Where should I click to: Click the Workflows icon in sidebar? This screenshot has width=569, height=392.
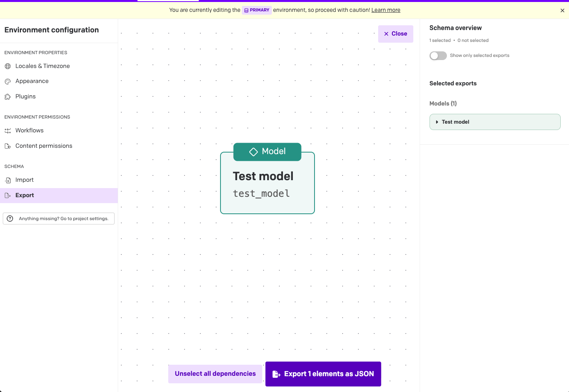click(8, 131)
